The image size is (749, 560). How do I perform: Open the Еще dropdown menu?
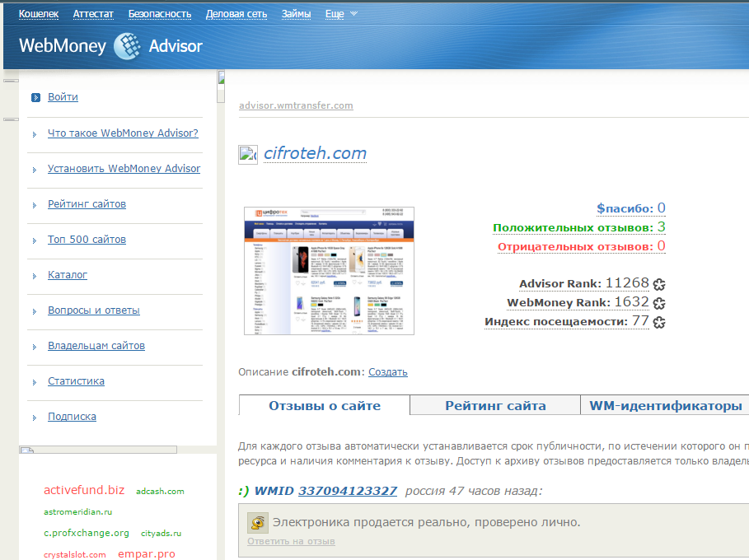click(x=341, y=14)
